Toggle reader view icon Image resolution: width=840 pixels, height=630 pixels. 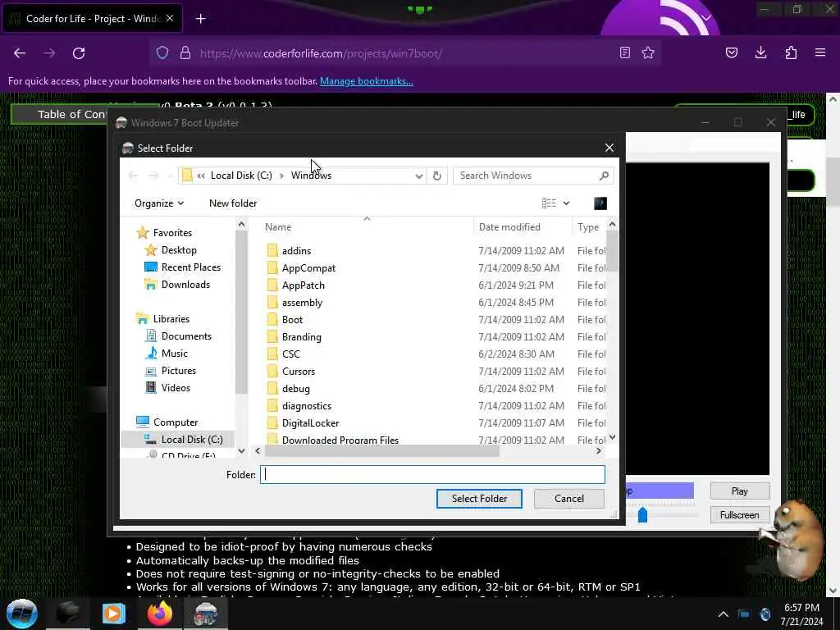624,52
